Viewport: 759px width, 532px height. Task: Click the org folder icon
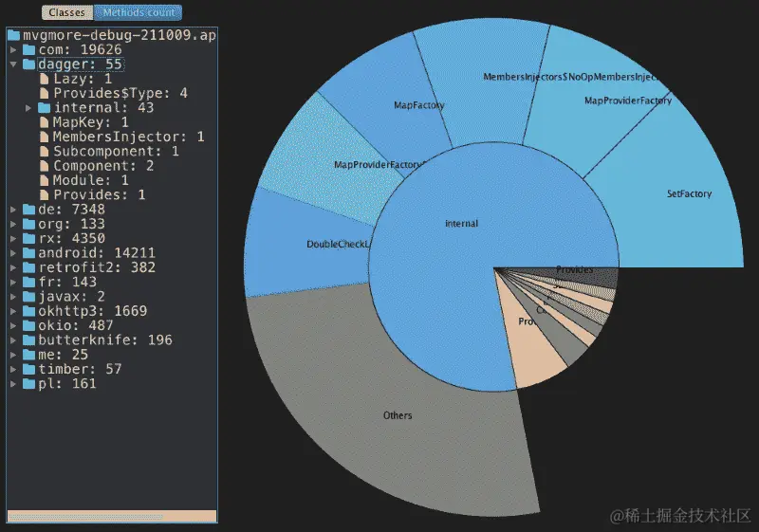pos(29,224)
